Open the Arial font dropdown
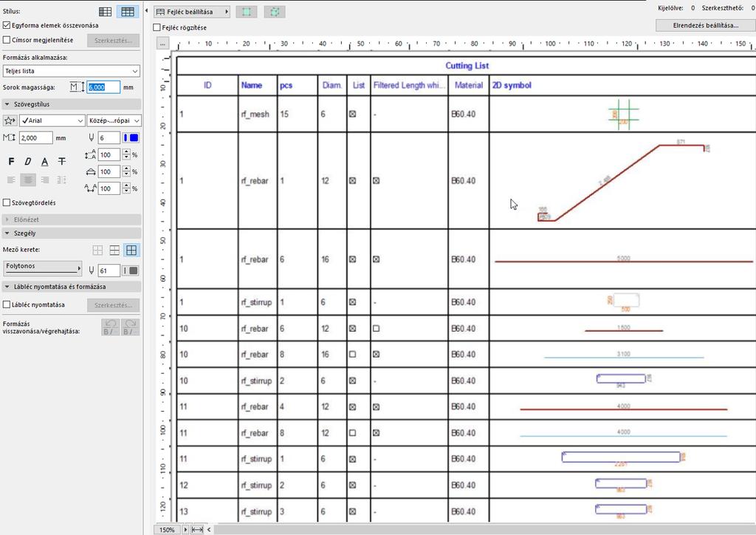The height and width of the screenshot is (535, 756). (x=52, y=120)
